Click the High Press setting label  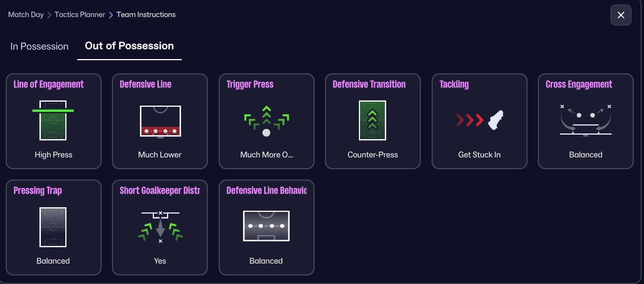(x=53, y=154)
